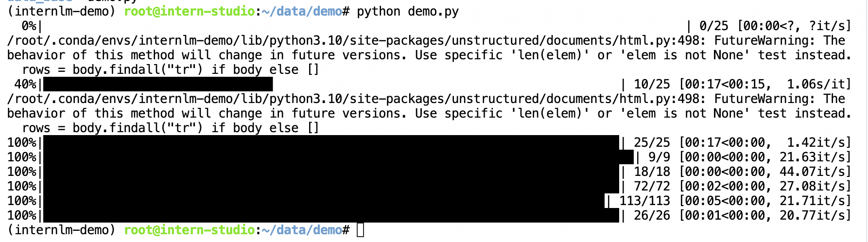Click the 18/18 progress counter
The image size is (868, 242).
[x=652, y=172]
